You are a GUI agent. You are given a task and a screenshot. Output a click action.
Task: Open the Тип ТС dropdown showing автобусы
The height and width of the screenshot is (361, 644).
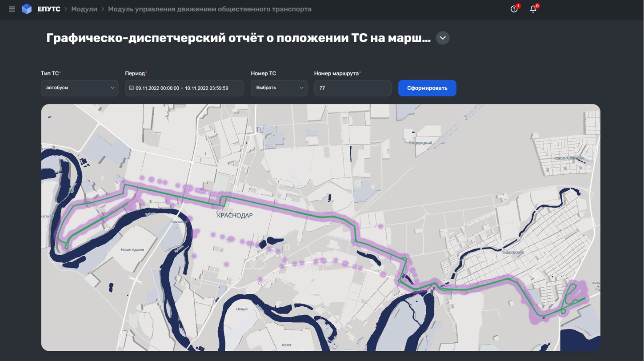(x=80, y=88)
